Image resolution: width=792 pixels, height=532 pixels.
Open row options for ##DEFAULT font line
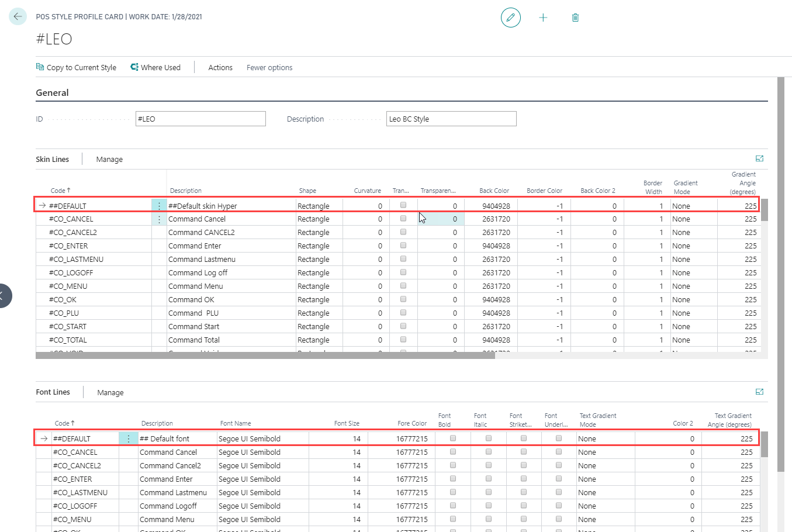pyautogui.click(x=129, y=438)
